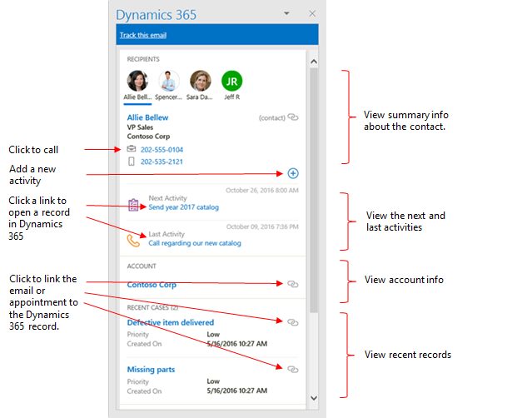Click Contoso Corp text under VP Sales
The height and width of the screenshot is (418, 532).
click(148, 137)
